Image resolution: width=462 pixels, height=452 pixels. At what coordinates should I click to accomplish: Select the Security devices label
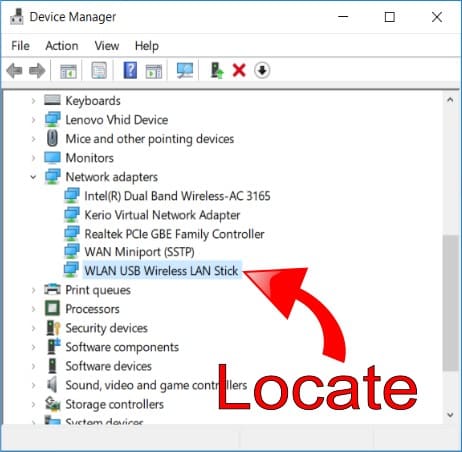(x=106, y=328)
